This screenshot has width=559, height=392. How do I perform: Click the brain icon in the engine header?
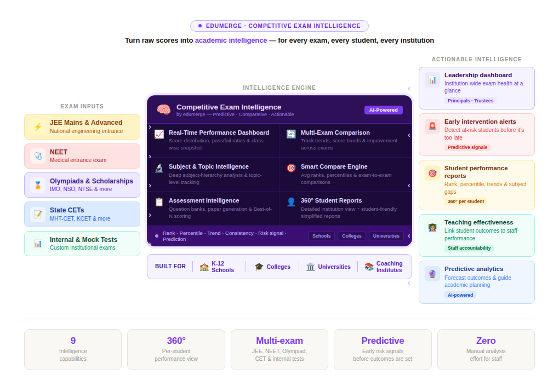(x=163, y=109)
